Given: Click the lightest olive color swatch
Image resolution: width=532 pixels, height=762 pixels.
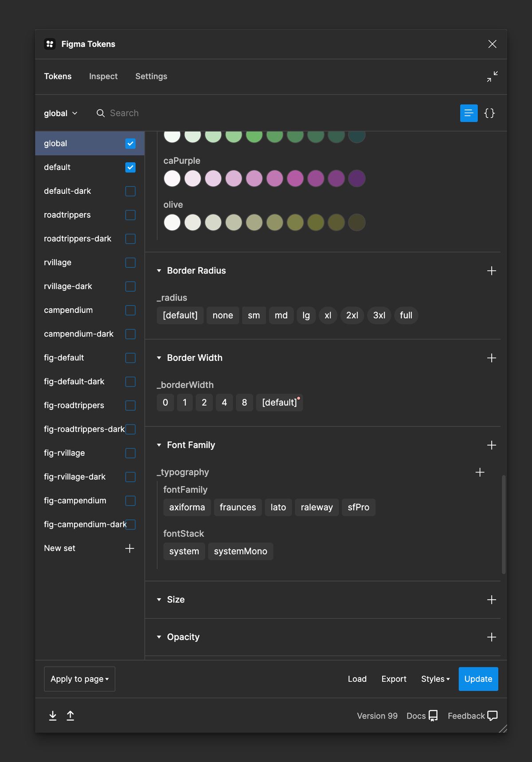Looking at the screenshot, I should (x=172, y=223).
